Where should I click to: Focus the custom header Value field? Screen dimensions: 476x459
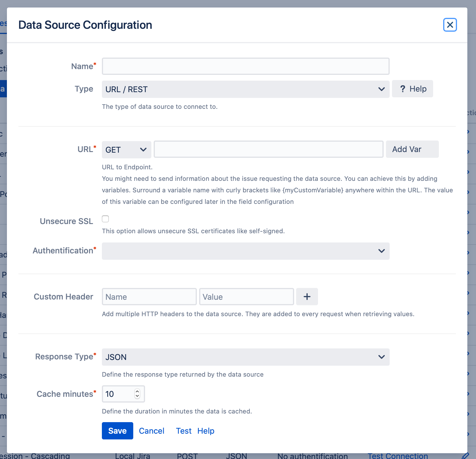(x=247, y=297)
